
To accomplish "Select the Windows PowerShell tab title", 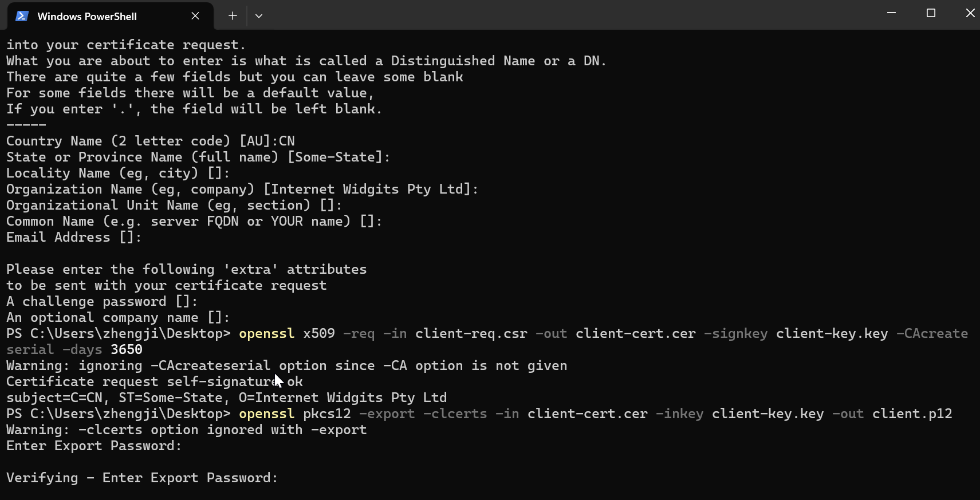I will pos(87,17).
